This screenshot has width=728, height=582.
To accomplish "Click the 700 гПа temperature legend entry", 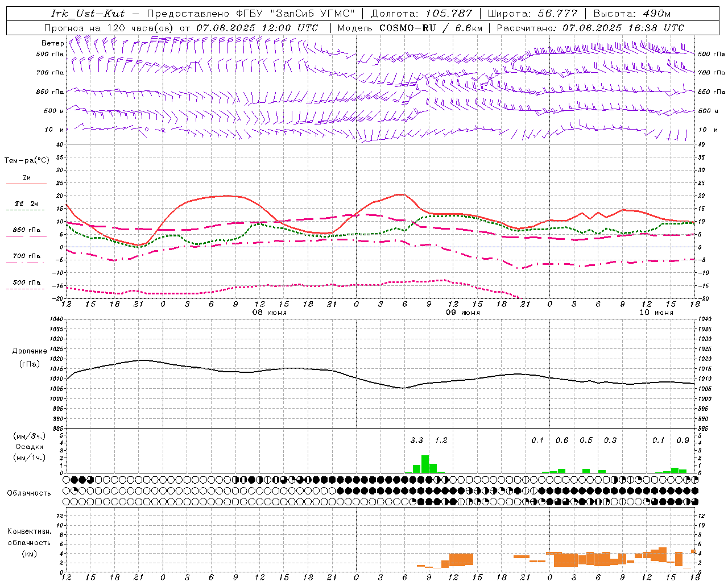I will 26,256.
